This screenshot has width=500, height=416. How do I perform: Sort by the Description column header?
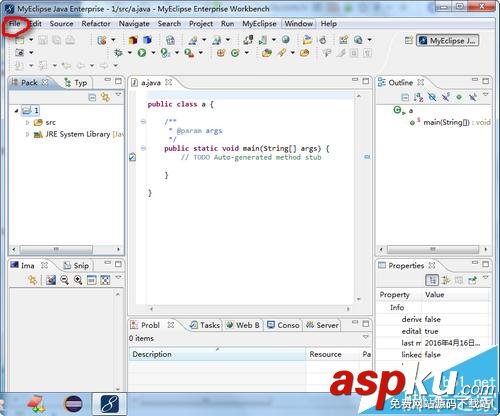click(x=217, y=354)
